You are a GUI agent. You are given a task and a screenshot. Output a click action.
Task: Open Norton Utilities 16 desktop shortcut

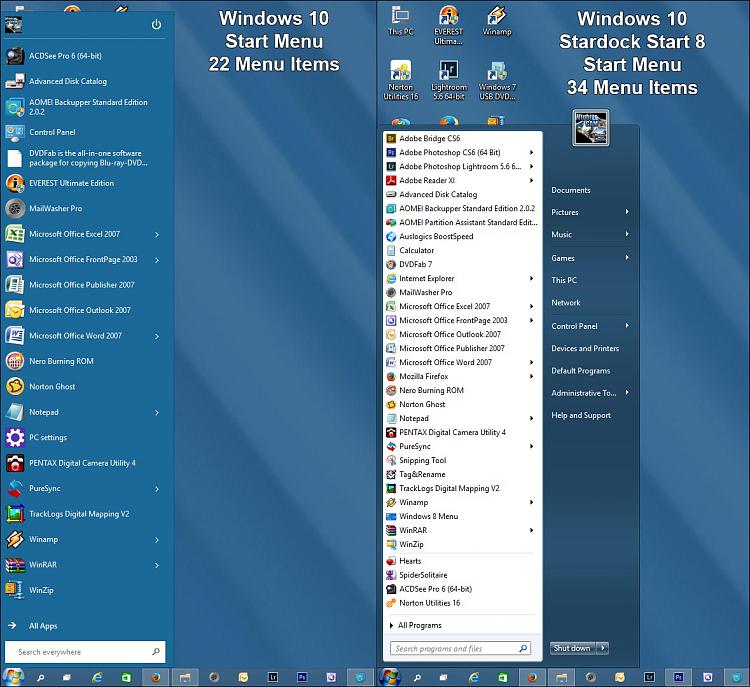coord(401,80)
